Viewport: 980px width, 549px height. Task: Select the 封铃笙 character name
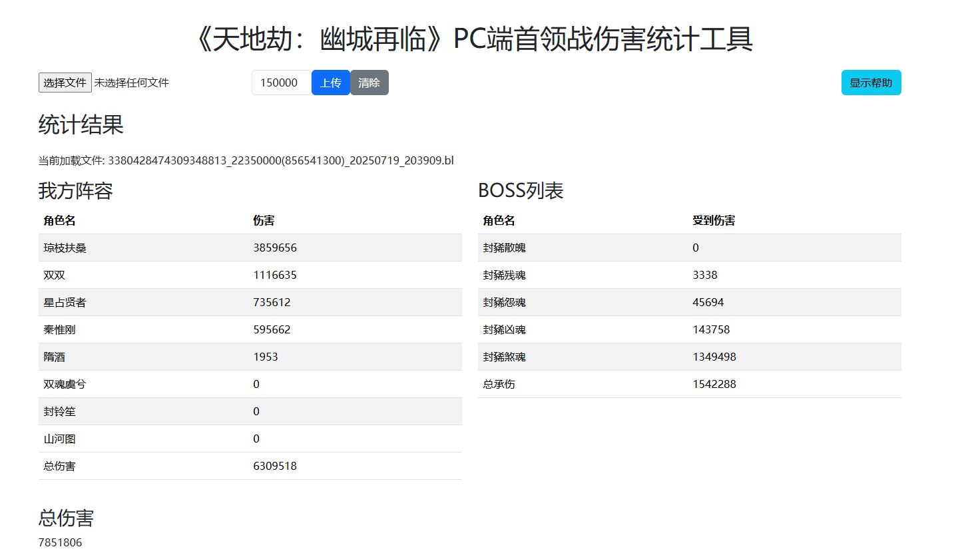click(60, 411)
